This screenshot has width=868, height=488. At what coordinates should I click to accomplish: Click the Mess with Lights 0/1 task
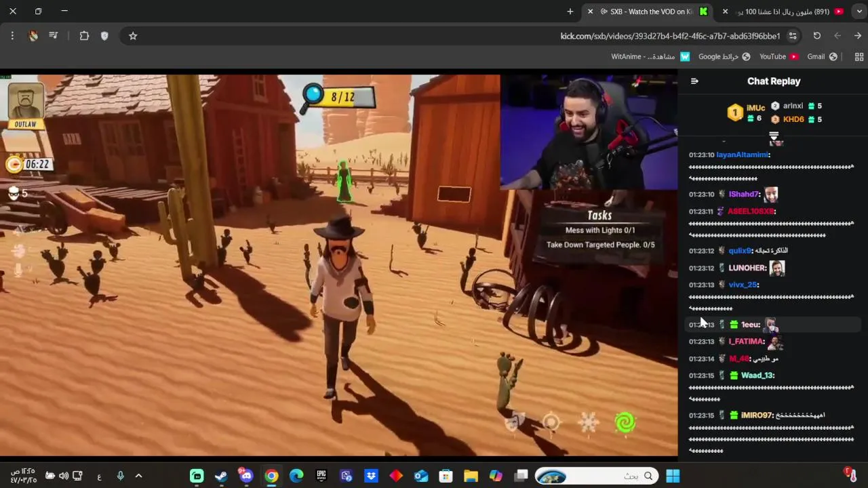pos(600,230)
